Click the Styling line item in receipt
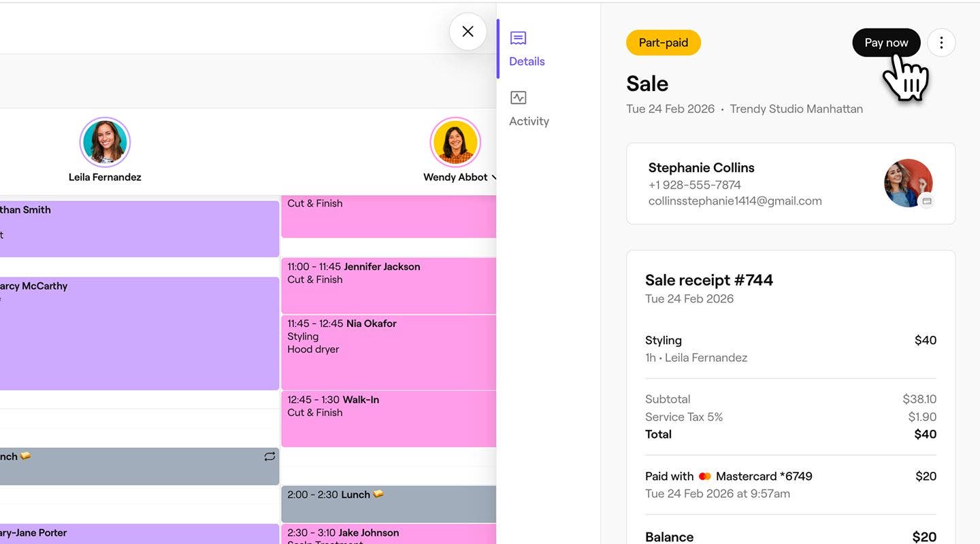The width and height of the screenshot is (980, 544). point(664,341)
